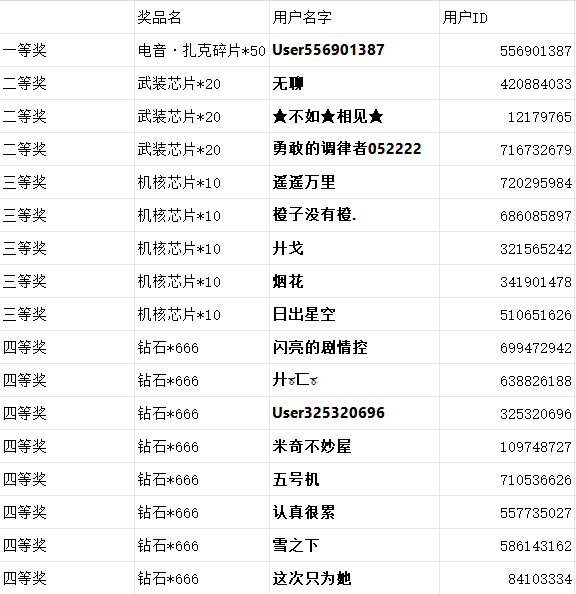Click 钻石*666 in the 闪亮的剧情控 row
Image resolution: width=576 pixels, height=594 pixels.
(202, 347)
